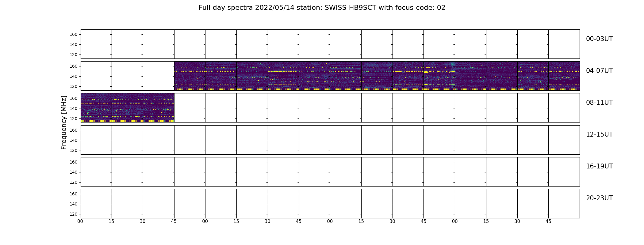Click the 160 tick of the 12-15UT row
This screenshot has width=644, height=245.
coord(74,130)
